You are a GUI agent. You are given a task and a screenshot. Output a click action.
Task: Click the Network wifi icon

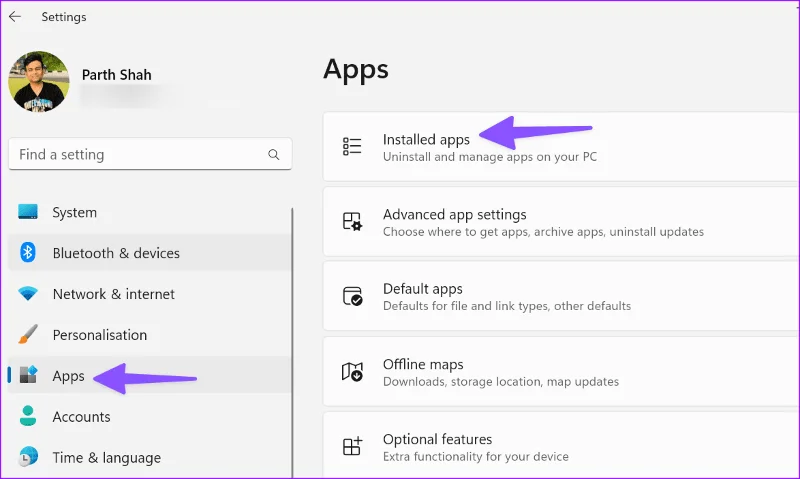28,293
